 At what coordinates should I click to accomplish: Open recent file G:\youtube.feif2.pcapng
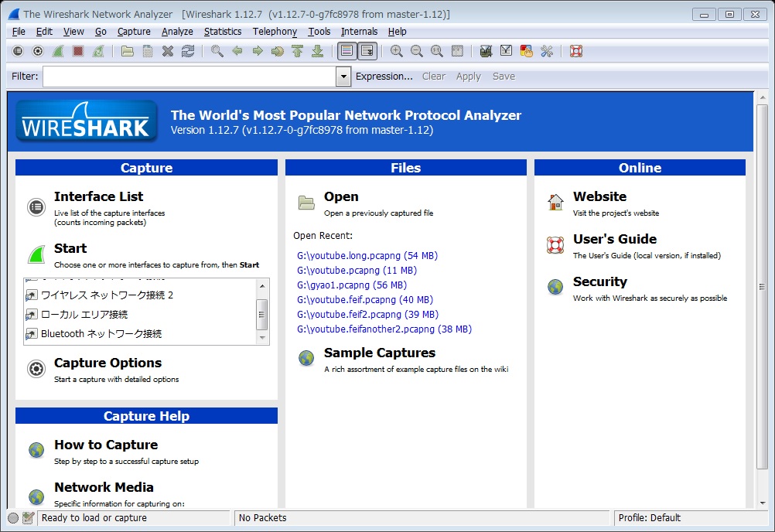tap(367, 315)
